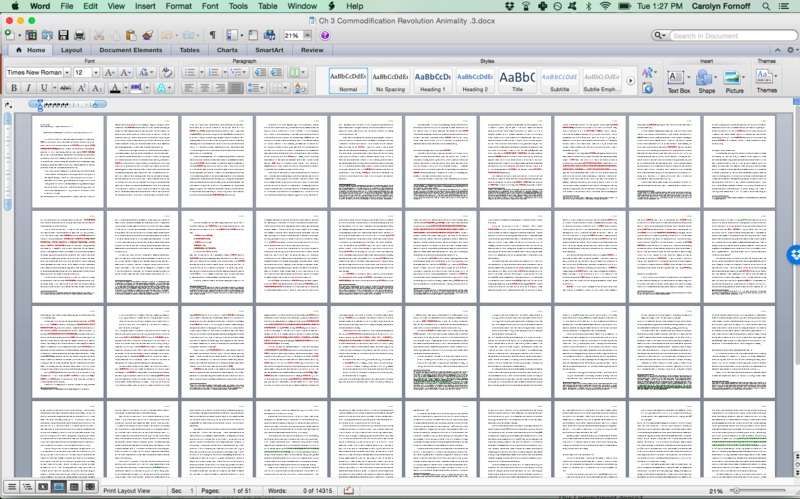
Task: Click the Print icon in toolbar
Action: 81,35
